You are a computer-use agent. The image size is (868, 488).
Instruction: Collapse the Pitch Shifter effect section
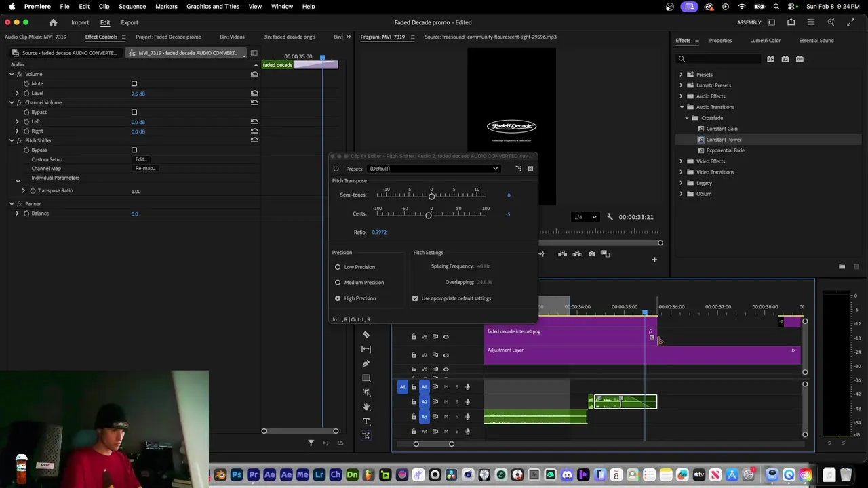coord(12,140)
